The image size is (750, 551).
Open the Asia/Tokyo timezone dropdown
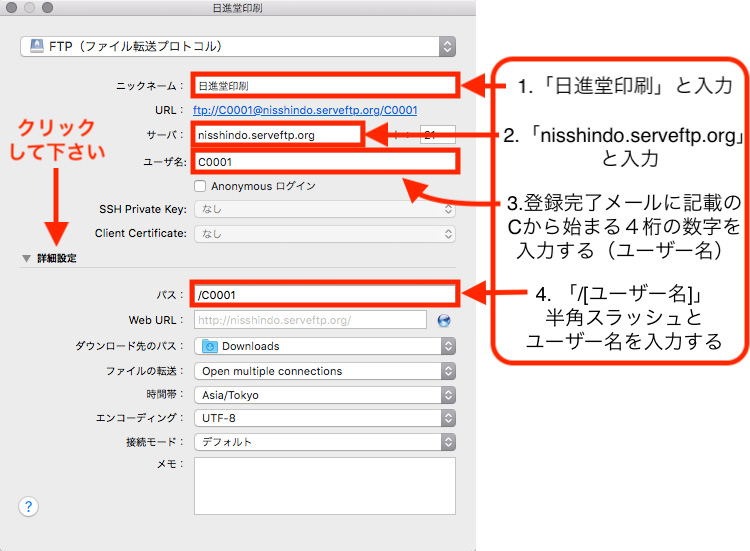(325, 395)
